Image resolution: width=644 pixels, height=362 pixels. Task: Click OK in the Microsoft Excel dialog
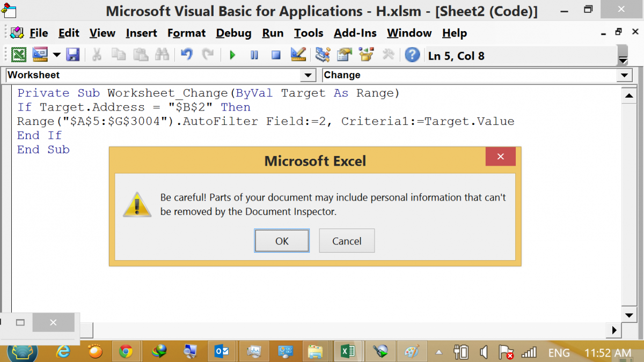[282, 241]
